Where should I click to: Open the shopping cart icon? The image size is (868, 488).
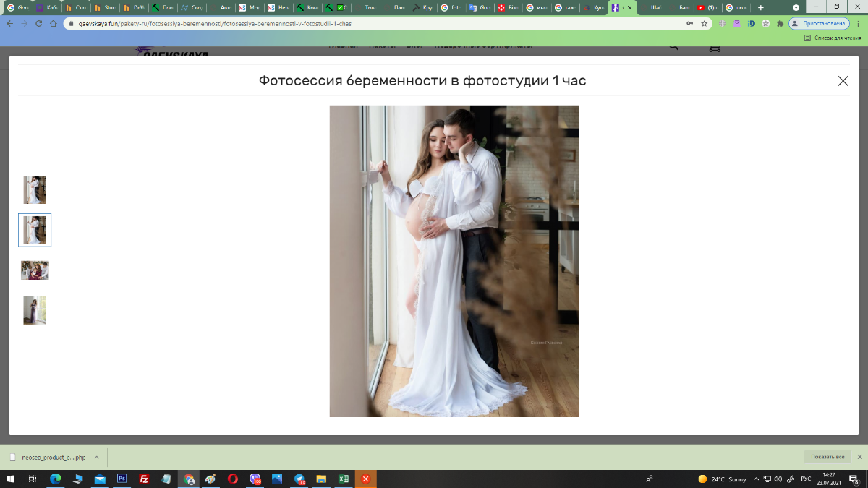click(x=715, y=48)
